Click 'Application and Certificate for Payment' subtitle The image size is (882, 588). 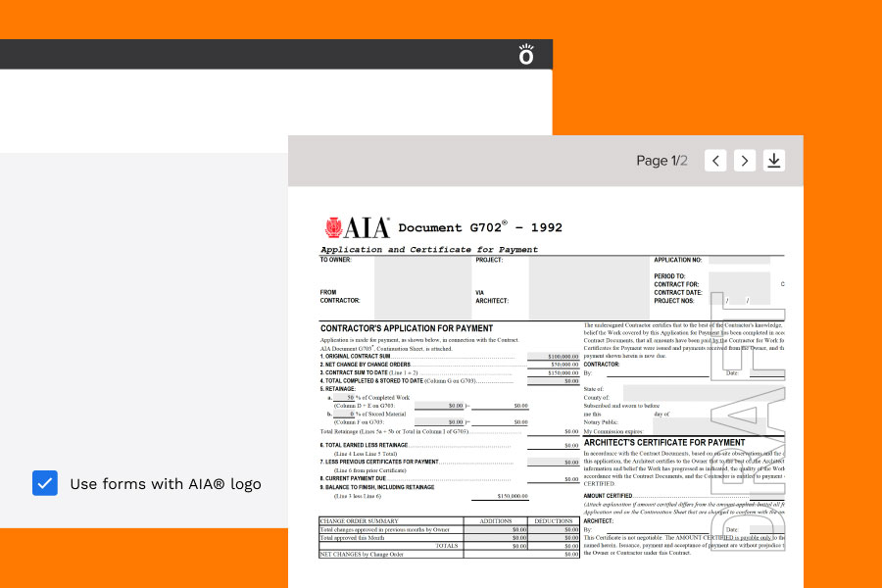(x=429, y=249)
